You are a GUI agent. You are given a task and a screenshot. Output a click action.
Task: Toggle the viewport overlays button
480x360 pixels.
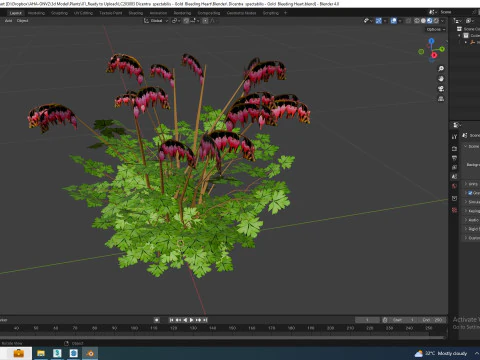(x=393, y=21)
